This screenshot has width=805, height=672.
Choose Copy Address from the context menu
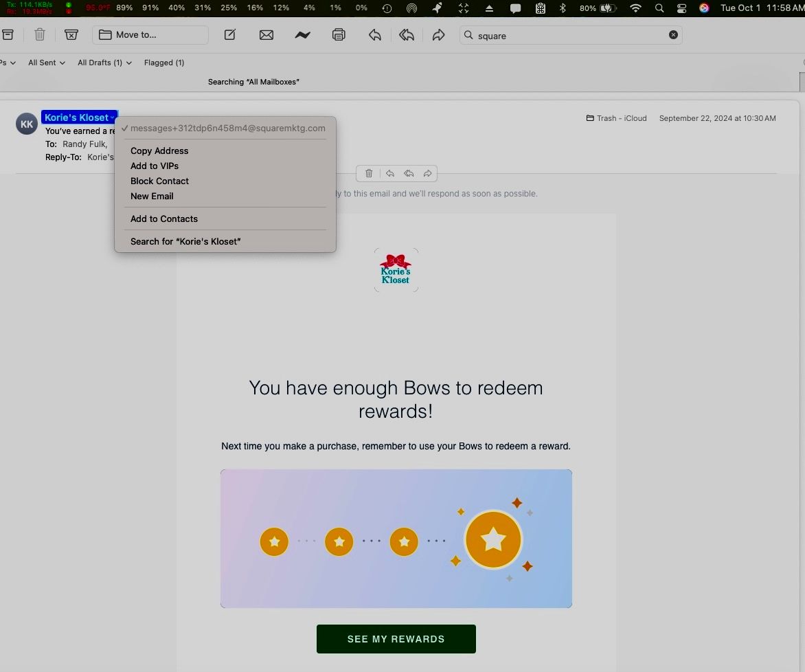(x=159, y=150)
